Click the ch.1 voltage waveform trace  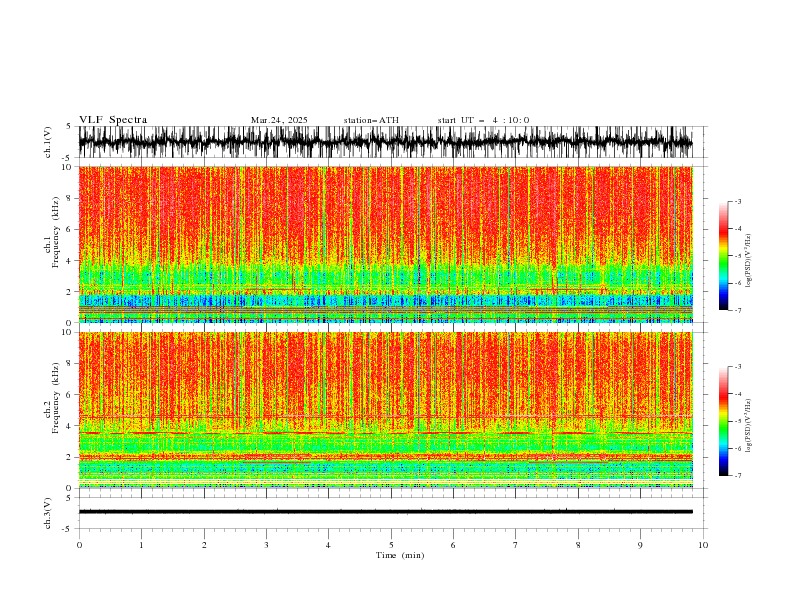coord(386,142)
